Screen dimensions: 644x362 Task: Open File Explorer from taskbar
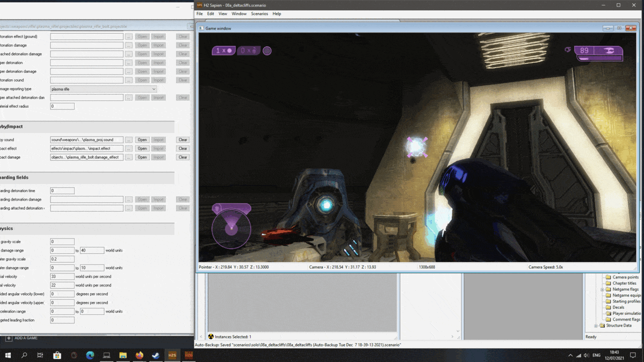[123, 355]
